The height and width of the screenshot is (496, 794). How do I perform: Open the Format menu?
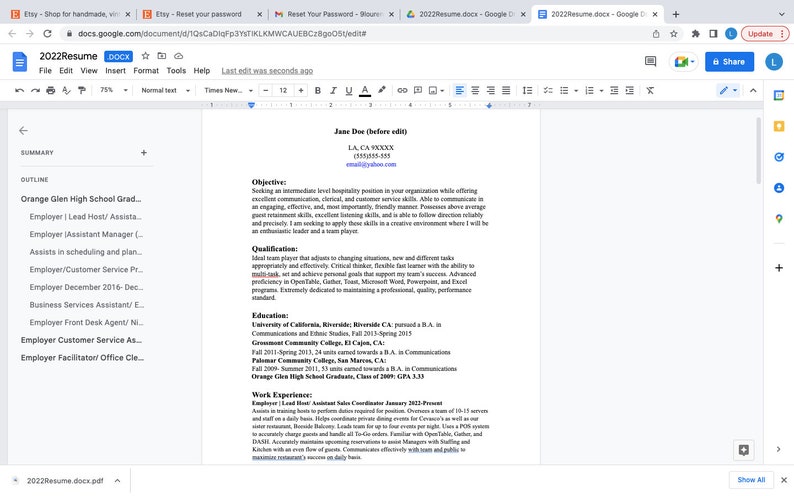(x=146, y=71)
